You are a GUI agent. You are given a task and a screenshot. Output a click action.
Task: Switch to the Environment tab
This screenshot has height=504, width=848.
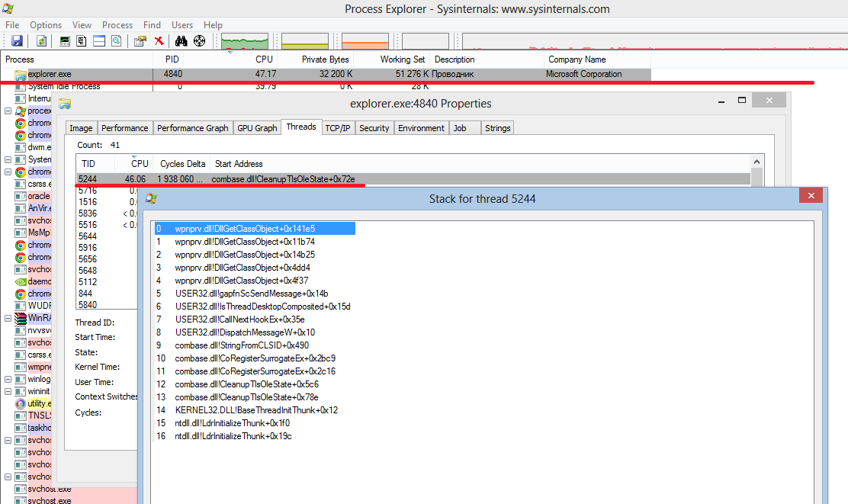(421, 128)
